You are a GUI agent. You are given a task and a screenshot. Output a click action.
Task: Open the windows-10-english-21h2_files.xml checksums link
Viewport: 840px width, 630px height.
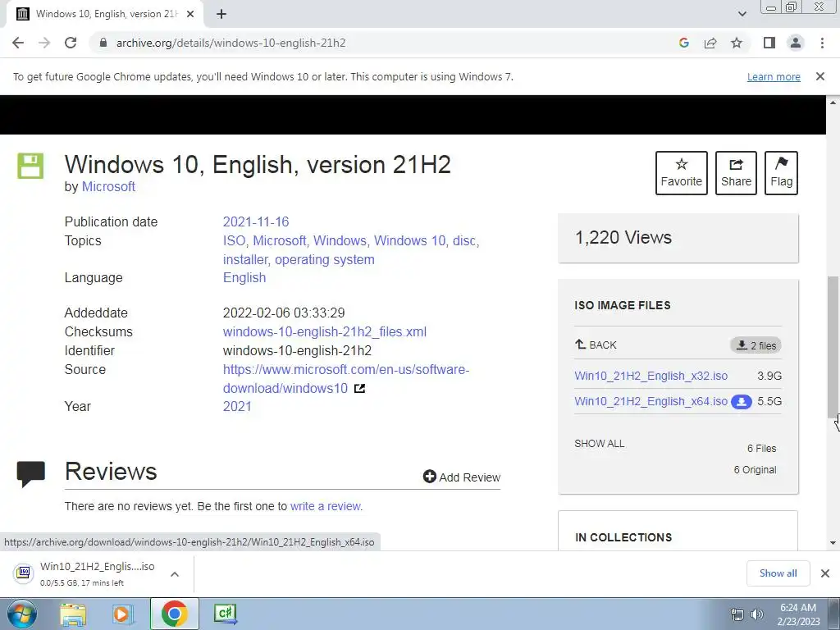click(x=325, y=331)
